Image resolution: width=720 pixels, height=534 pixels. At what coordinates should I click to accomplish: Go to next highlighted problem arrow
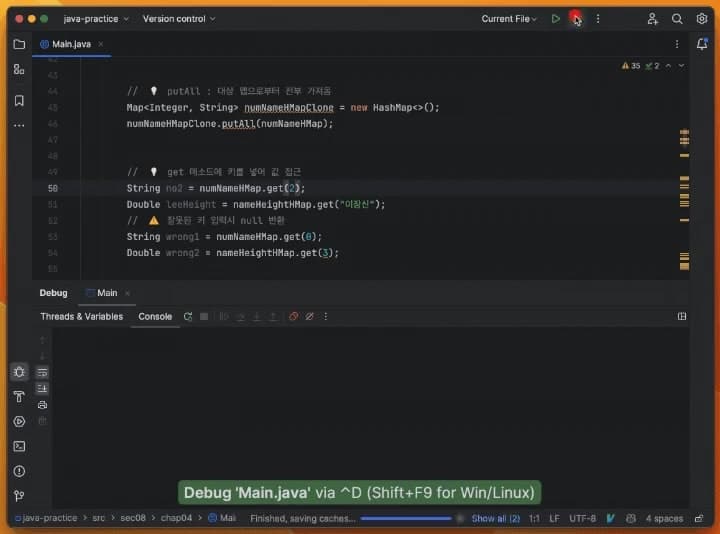681,66
